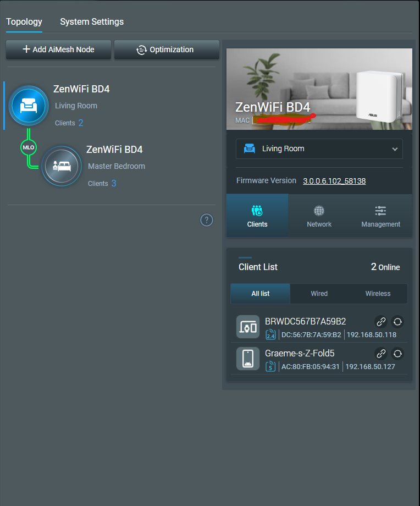420x506 pixels.
Task: Select the Clients section tab
Action: [257, 216]
